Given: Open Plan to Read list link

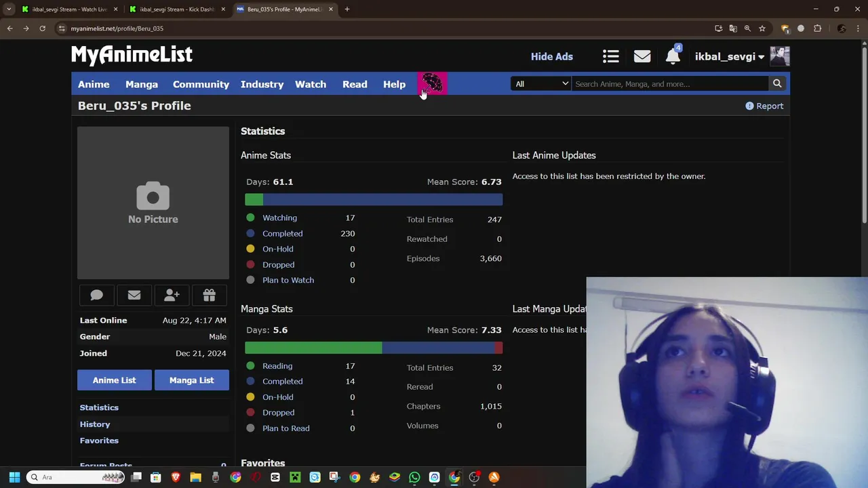Looking at the screenshot, I should pos(285,428).
